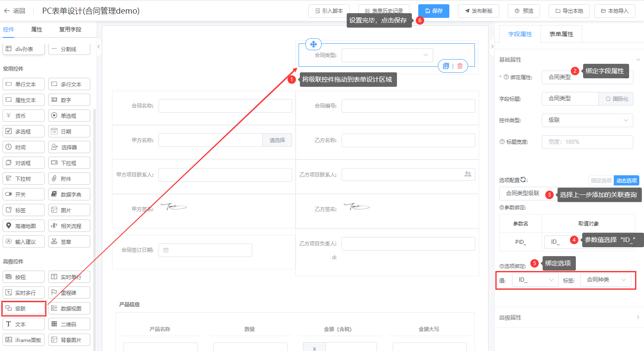Choose the 属性文本 control
Viewport: 644px width, 351px height.
click(24, 100)
